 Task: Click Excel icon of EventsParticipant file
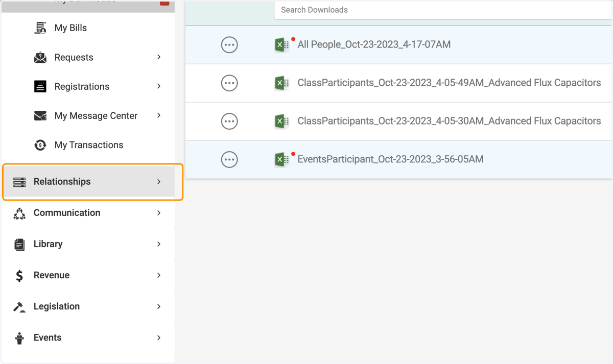[281, 159]
